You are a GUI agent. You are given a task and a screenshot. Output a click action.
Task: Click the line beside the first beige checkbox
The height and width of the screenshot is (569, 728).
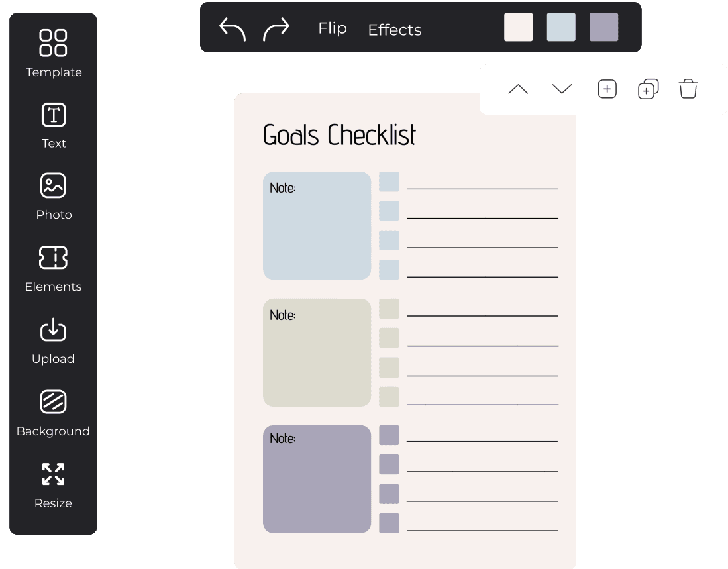pyautogui.click(x=482, y=315)
